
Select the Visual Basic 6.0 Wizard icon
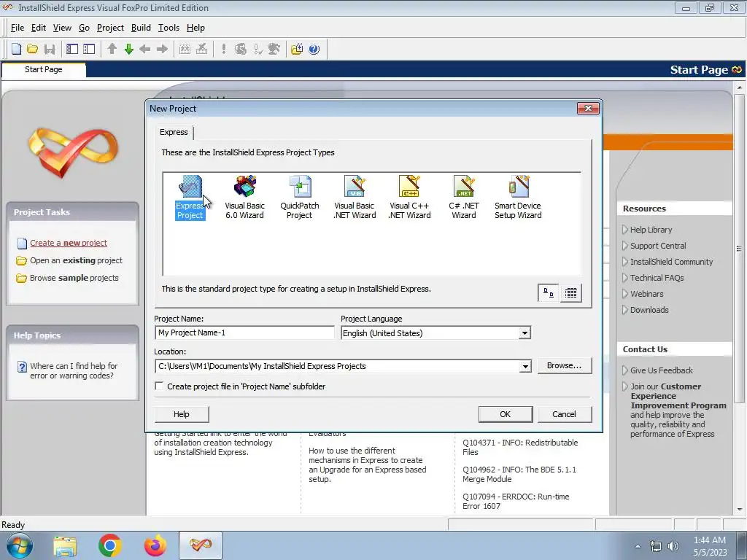coord(245,197)
